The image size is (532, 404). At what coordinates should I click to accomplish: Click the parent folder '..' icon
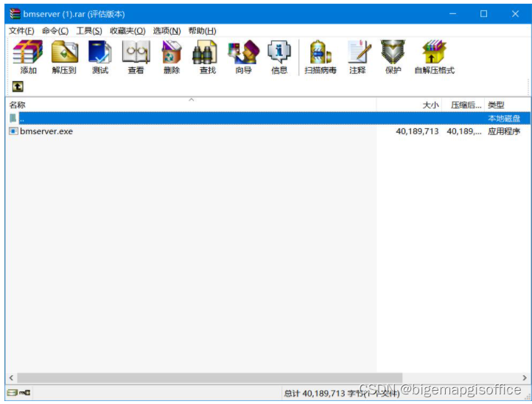[x=13, y=118]
